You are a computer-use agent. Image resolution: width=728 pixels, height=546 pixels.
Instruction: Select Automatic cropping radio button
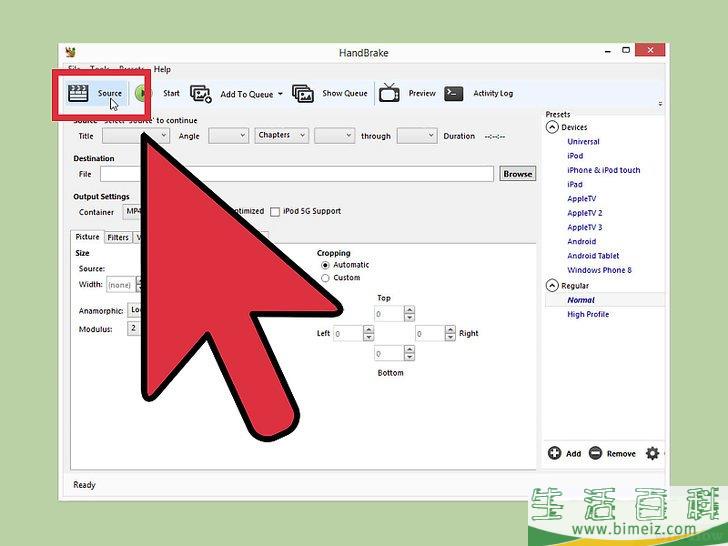325,265
